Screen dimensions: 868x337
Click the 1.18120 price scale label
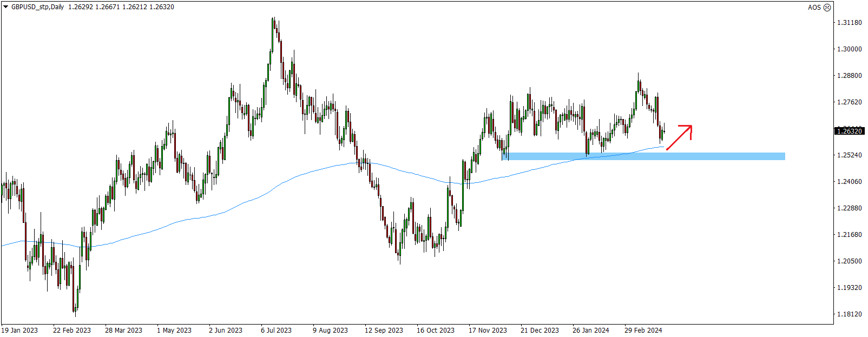pyautogui.click(x=849, y=314)
